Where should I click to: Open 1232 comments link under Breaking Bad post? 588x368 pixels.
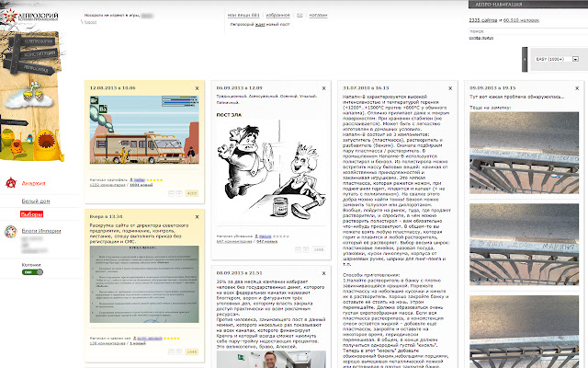(107, 185)
